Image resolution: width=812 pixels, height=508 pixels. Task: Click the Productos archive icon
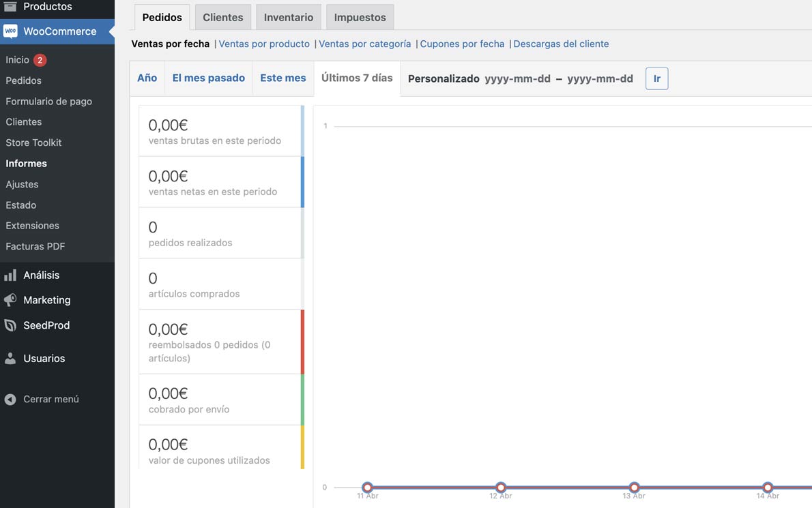[x=10, y=7]
